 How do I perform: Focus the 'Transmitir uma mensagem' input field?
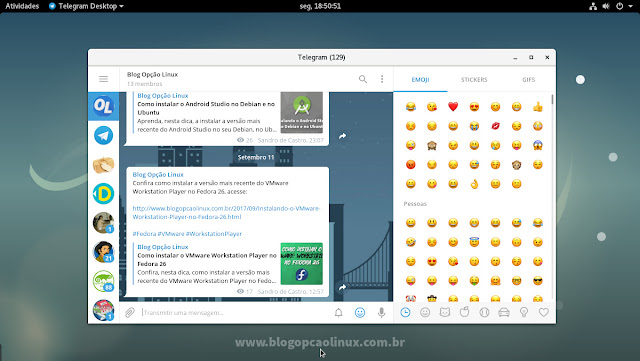(235, 313)
